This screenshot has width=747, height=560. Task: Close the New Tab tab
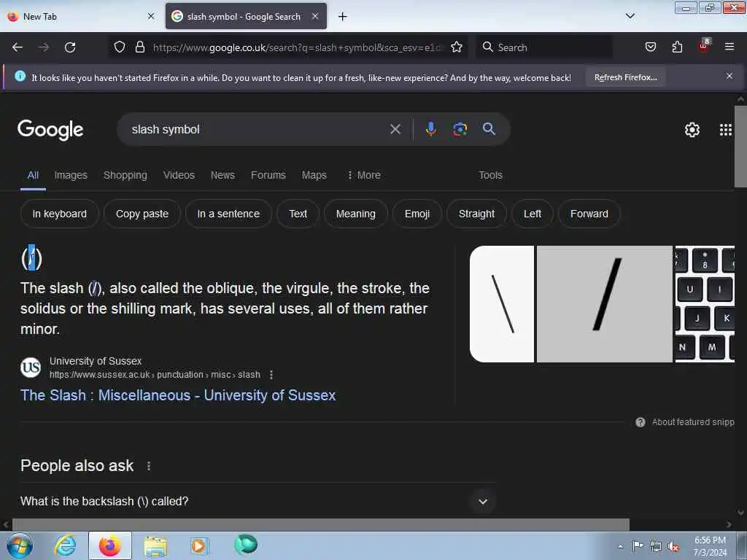point(151,16)
